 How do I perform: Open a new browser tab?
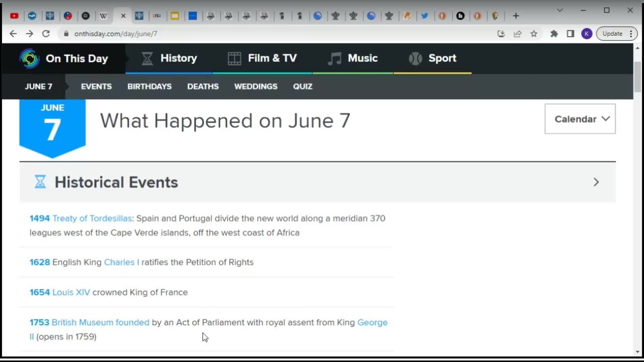516,16
